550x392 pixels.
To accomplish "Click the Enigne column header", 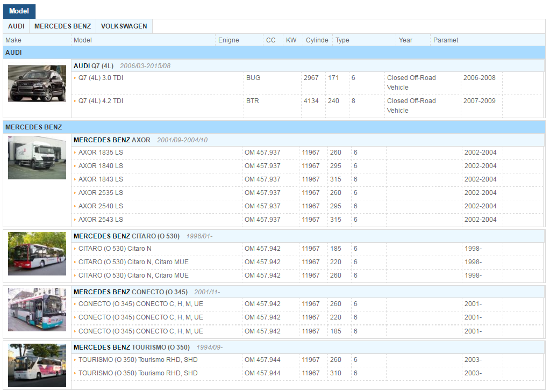I will point(239,40).
